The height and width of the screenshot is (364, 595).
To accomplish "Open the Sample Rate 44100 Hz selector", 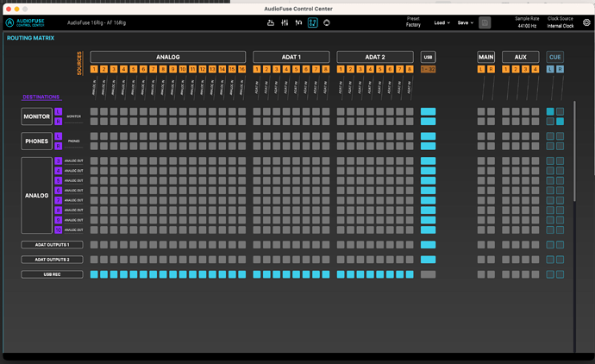I will click(x=527, y=22).
